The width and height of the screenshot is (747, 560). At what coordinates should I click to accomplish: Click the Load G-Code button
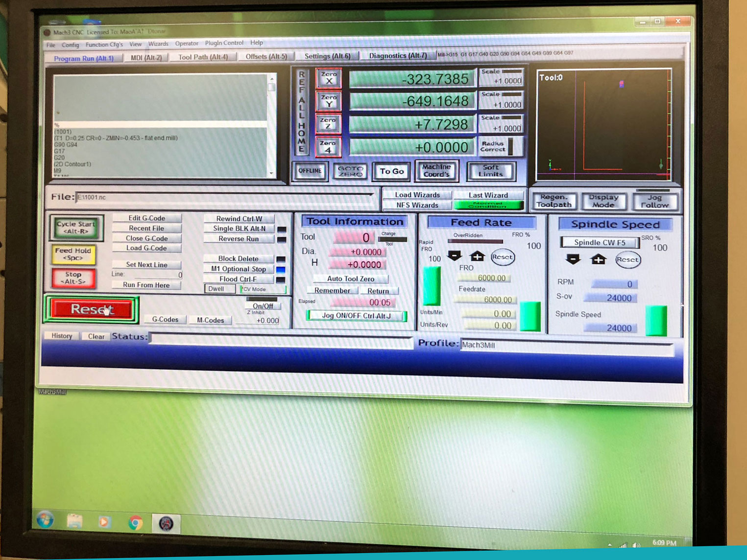146,248
